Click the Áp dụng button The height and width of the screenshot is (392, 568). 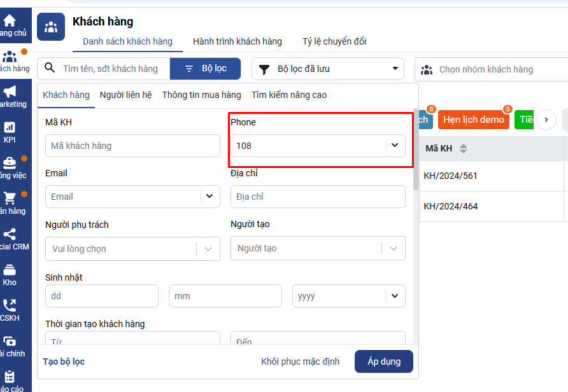[383, 361]
